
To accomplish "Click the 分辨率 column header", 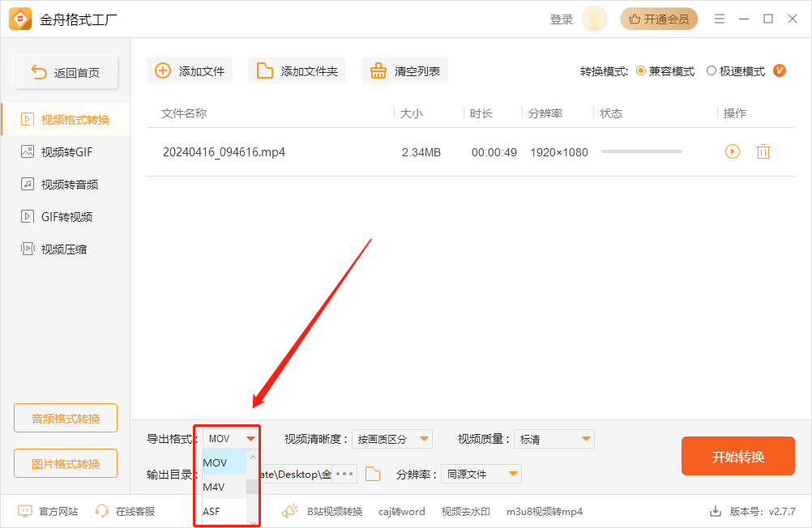I will point(545,113).
